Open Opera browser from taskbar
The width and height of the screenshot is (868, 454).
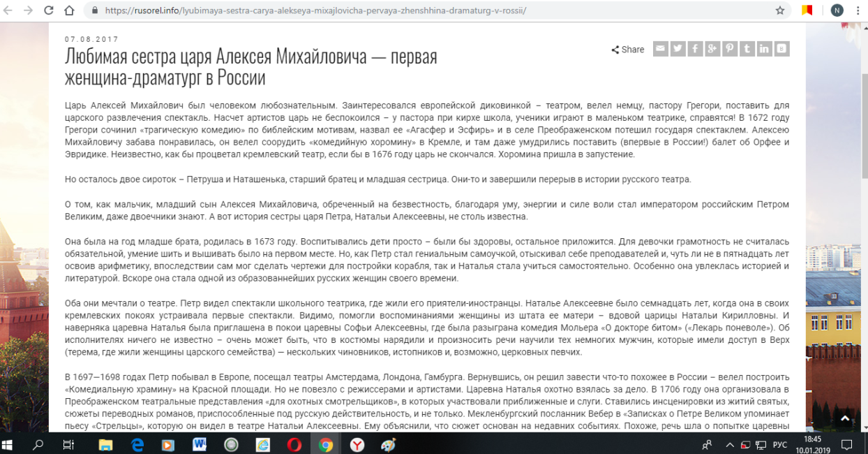pos(294,444)
